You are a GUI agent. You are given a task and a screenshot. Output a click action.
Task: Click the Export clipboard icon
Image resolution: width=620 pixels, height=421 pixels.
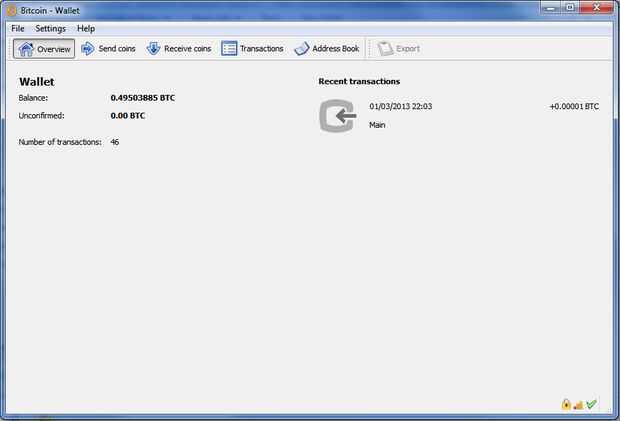(385, 49)
